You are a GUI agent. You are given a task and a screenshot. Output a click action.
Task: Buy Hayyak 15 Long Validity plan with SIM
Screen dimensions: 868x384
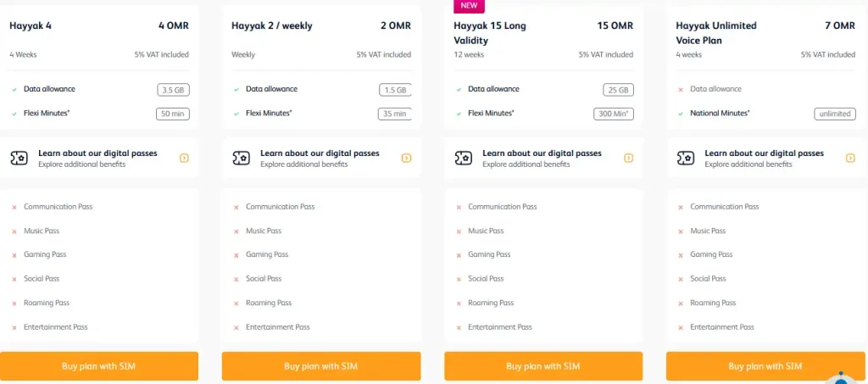(543, 366)
